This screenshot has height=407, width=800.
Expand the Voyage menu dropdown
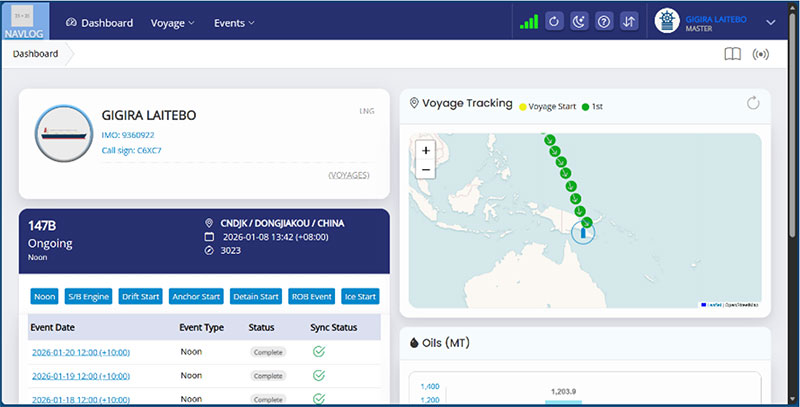(x=172, y=22)
